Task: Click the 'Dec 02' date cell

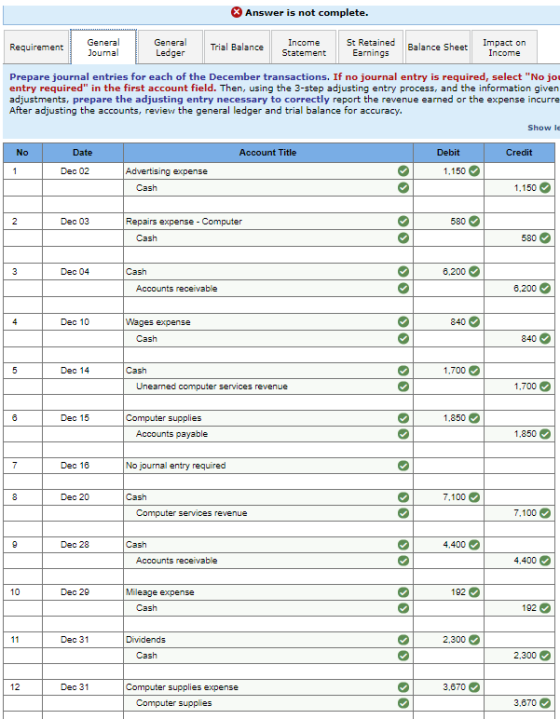Action: (83, 171)
